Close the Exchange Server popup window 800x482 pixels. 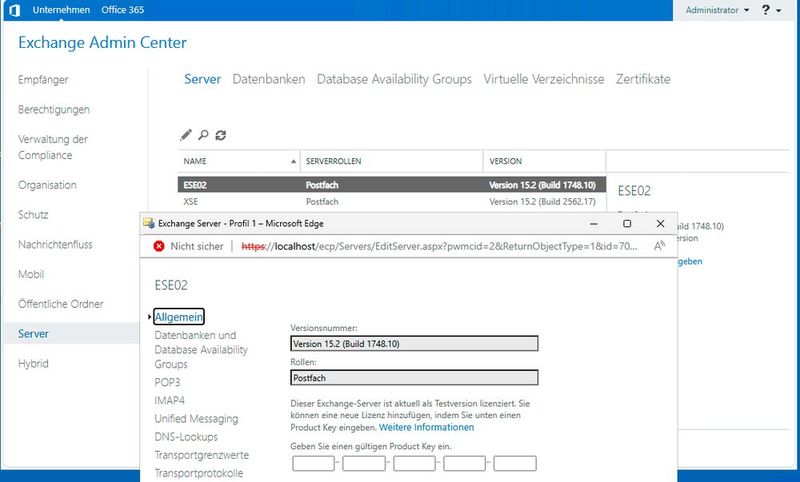pos(660,223)
